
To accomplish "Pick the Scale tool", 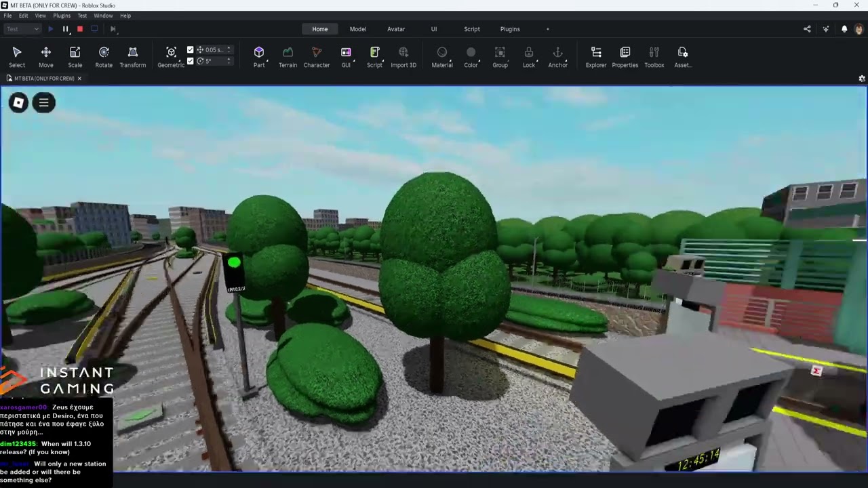I will click(75, 57).
